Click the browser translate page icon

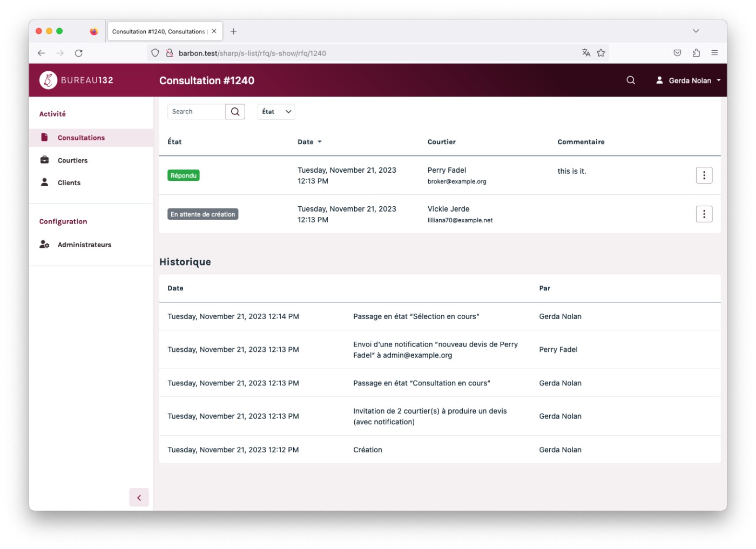tap(586, 53)
